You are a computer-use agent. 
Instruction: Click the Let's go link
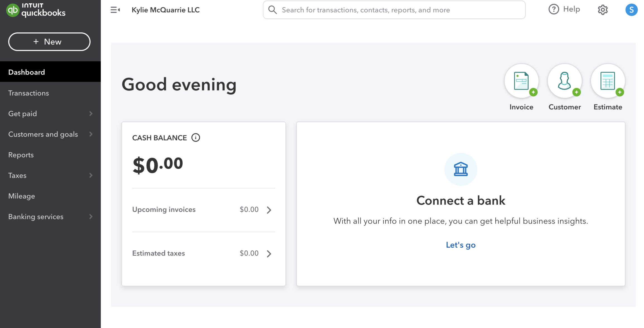(x=461, y=245)
